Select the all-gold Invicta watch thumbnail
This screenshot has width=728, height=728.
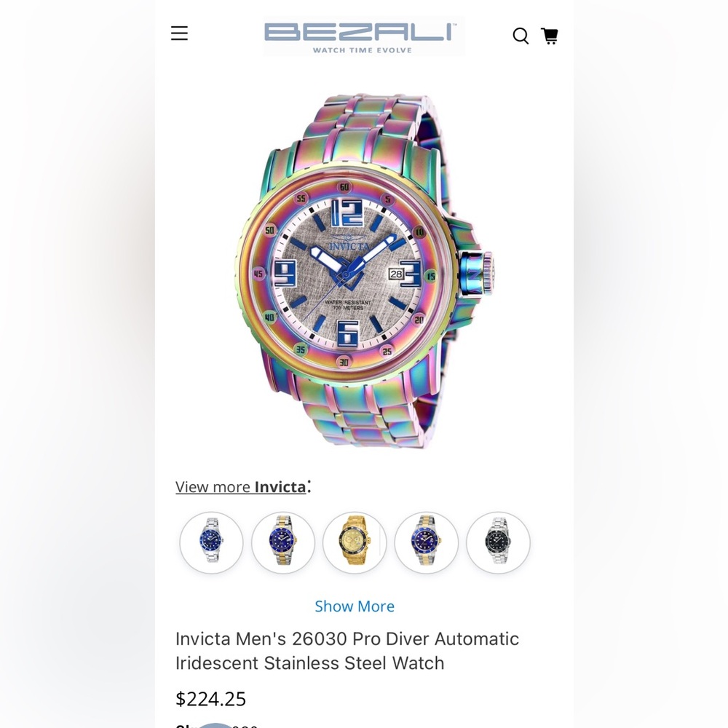(355, 542)
